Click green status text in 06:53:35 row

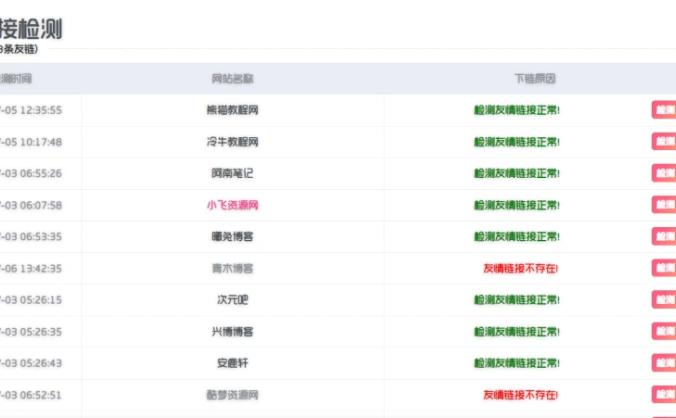coord(517,237)
